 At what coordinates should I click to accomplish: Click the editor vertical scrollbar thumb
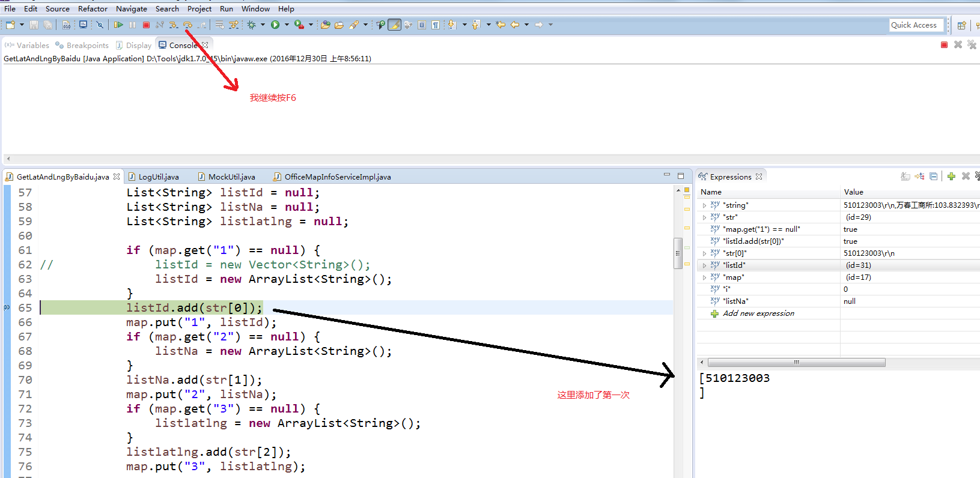point(678,253)
